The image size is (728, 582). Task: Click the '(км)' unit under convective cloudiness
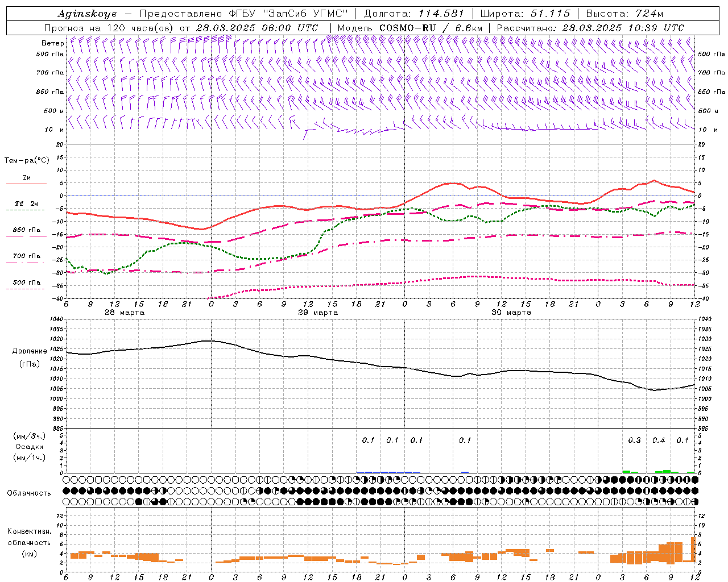click(x=30, y=554)
